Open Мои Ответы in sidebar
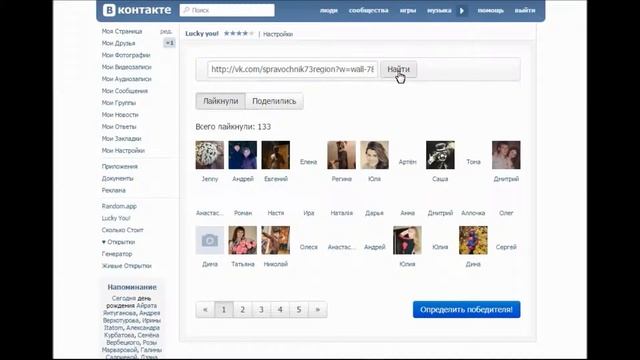 119,127
